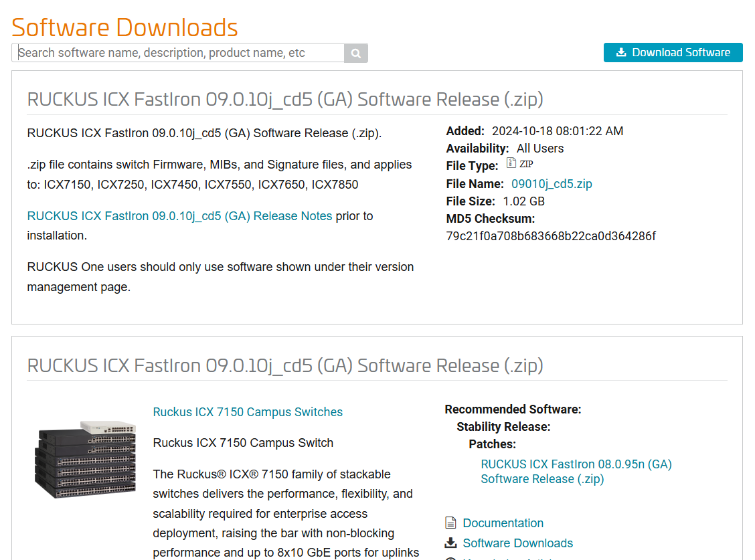Click the ICX 7150 switch stack image
The width and height of the screenshot is (755, 560).
[x=85, y=459]
